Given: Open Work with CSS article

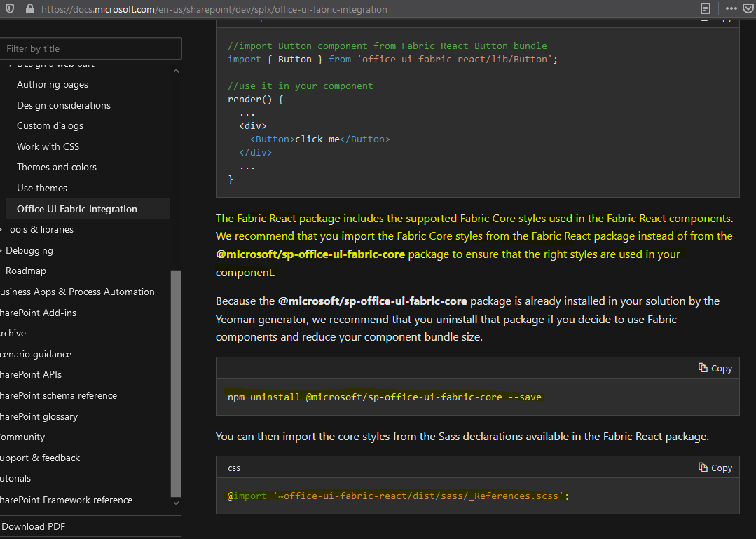Looking at the screenshot, I should click(x=48, y=146).
